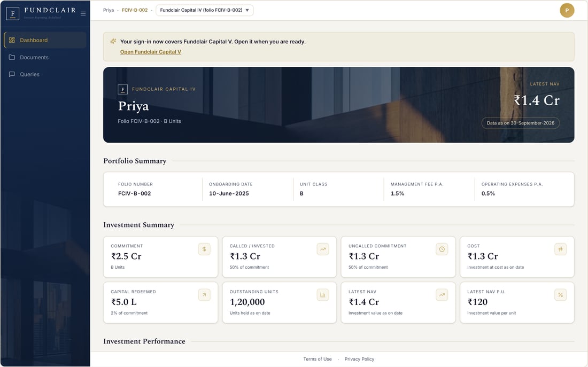The image size is (588, 367).
Task: Click the Investment value per unit caption
Action: coord(491,313)
